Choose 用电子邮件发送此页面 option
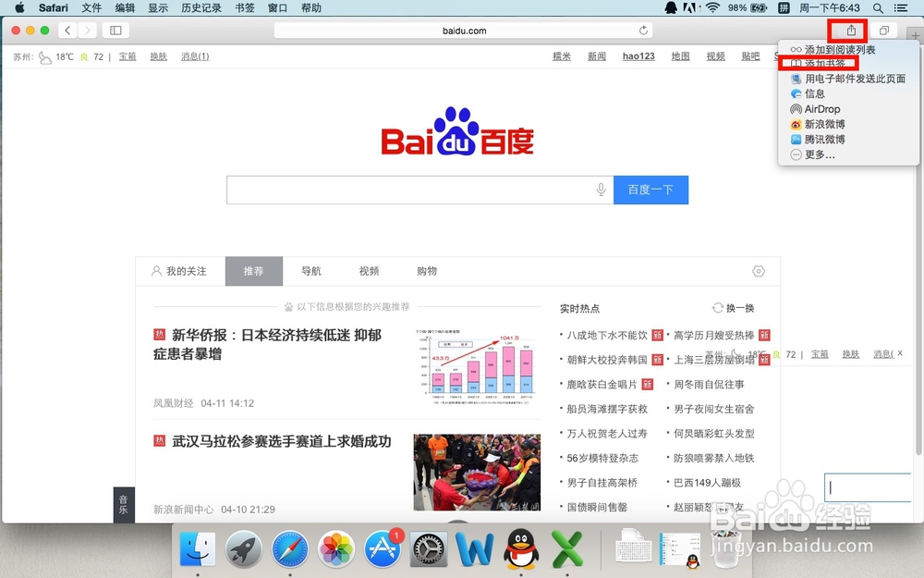 coord(848,79)
